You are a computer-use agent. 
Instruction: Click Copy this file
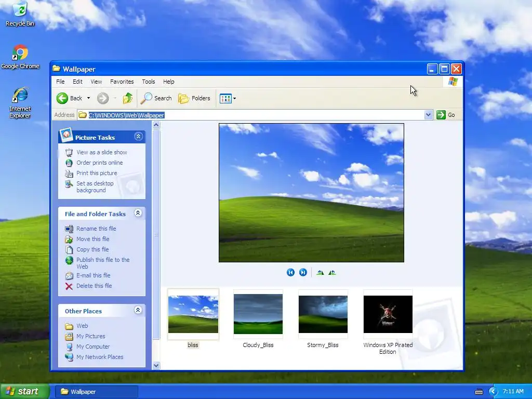click(92, 249)
